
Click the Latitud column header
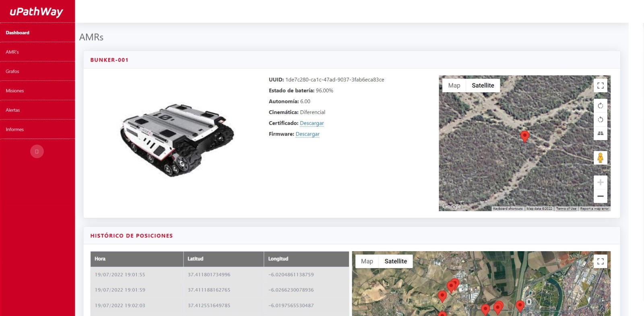pyautogui.click(x=196, y=259)
